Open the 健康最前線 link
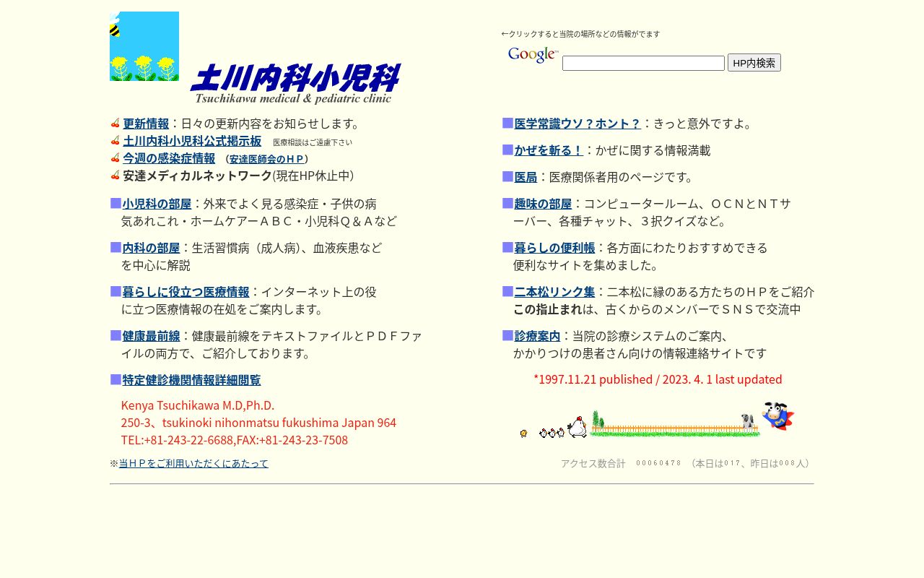924x578 pixels. (x=151, y=336)
